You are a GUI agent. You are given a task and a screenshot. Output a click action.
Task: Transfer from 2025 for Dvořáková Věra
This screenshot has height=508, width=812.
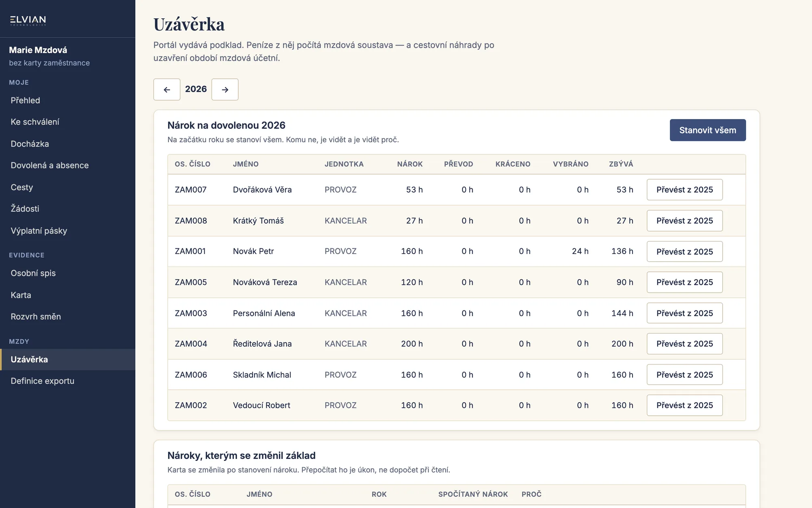[x=685, y=190]
